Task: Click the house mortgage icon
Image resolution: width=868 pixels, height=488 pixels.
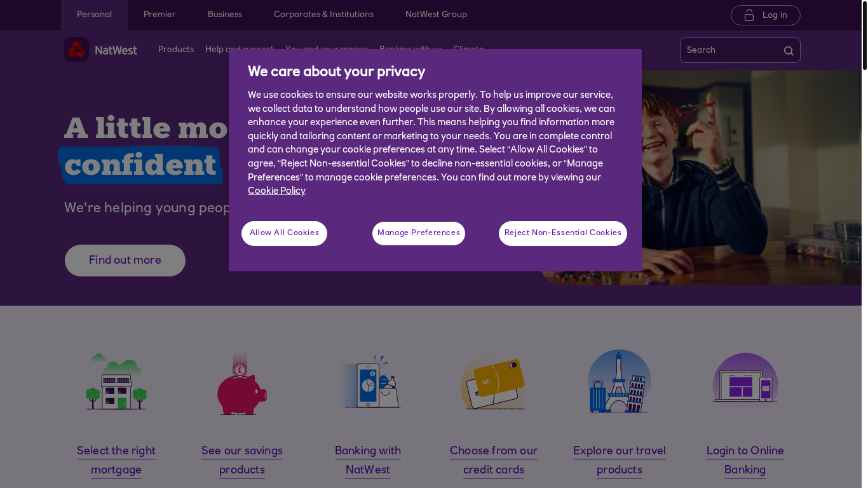Action: (x=116, y=381)
